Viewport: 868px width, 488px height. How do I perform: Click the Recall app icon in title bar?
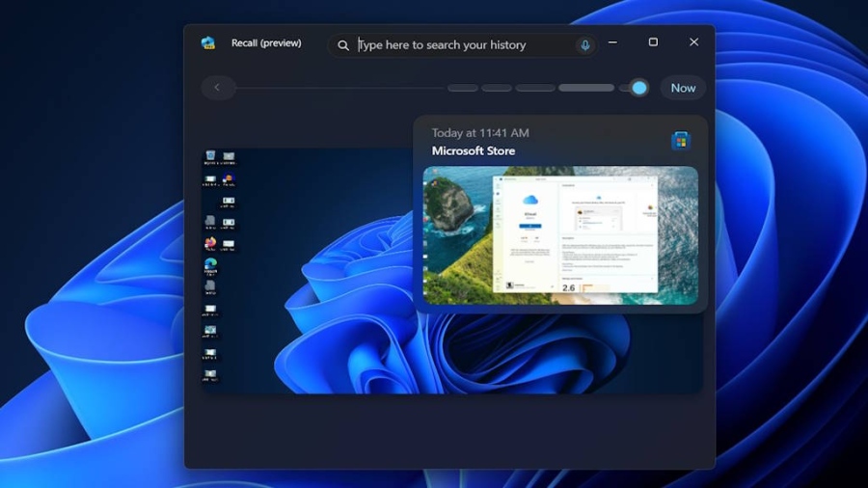207,43
